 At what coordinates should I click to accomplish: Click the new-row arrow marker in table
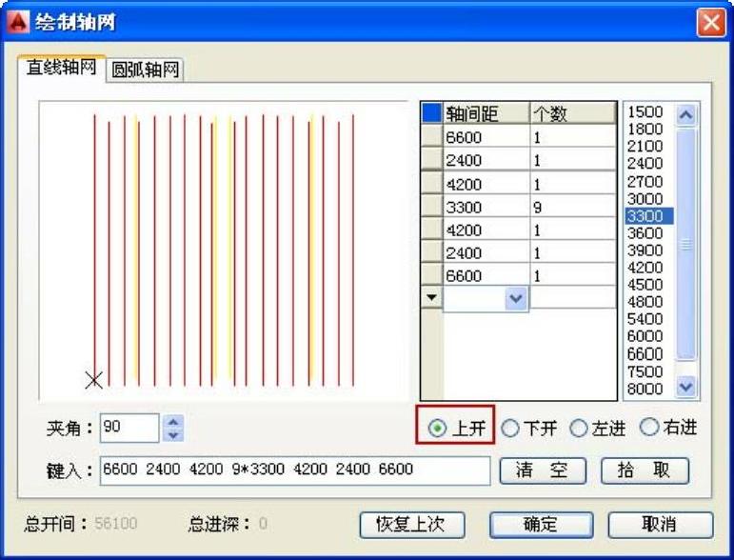pyautogui.click(x=431, y=297)
